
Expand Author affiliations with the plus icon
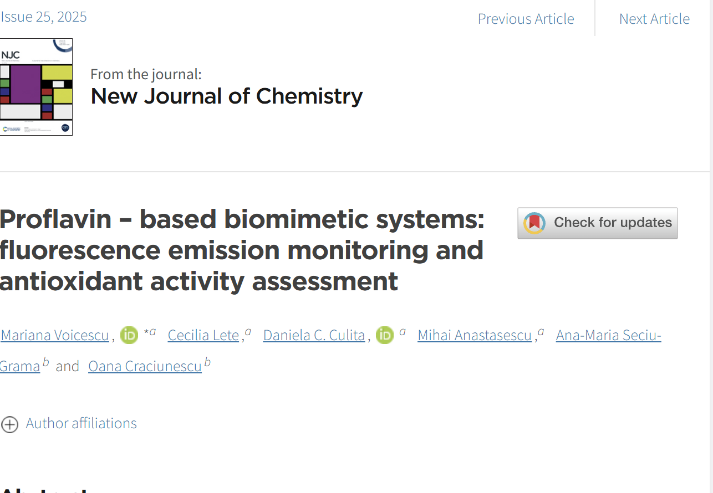tap(10, 423)
